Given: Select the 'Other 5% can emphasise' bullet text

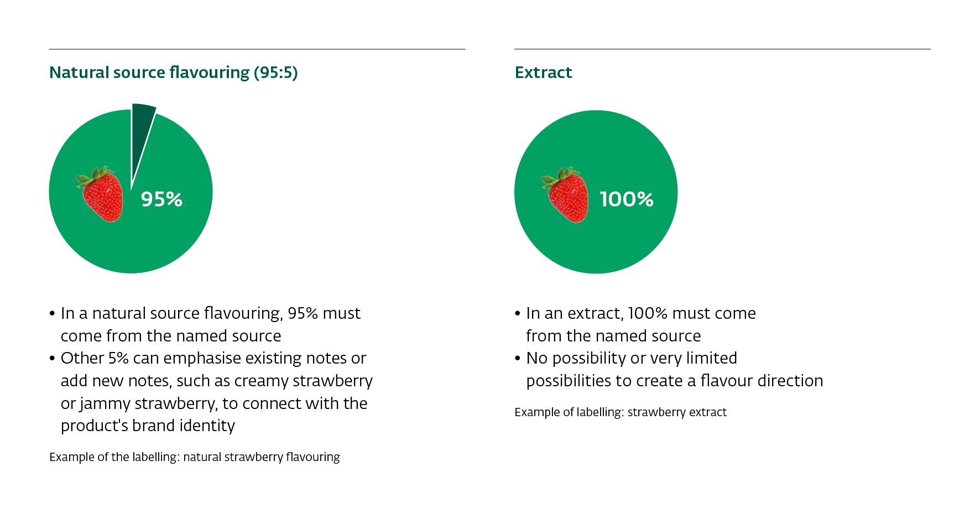Looking at the screenshot, I should coord(213,358).
